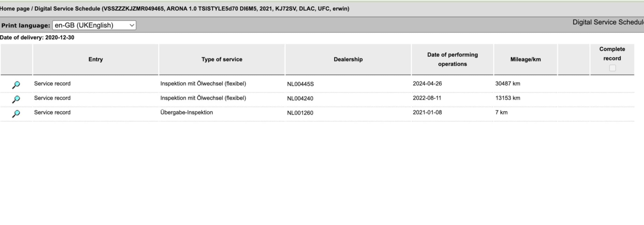Click the 30487 km mileage value
The height and width of the screenshot is (225, 644).
[x=508, y=84]
